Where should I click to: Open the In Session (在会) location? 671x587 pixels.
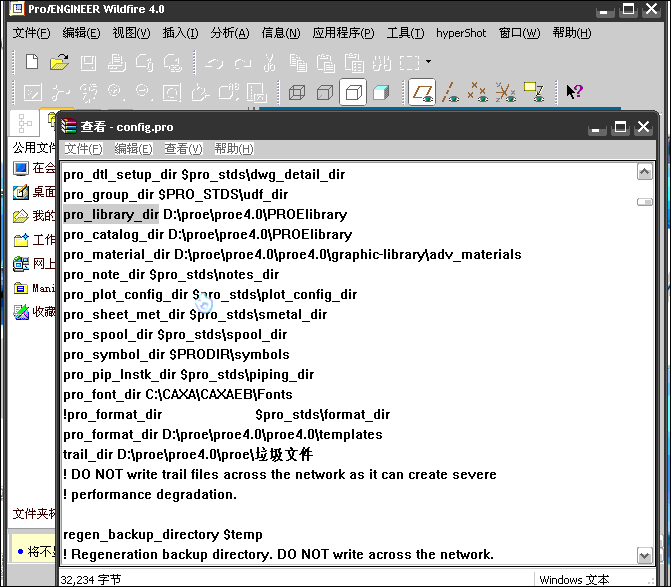pos(34,168)
